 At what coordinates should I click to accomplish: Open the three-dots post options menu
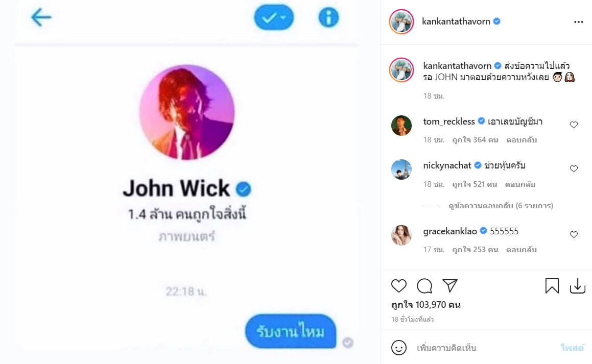pos(578,22)
